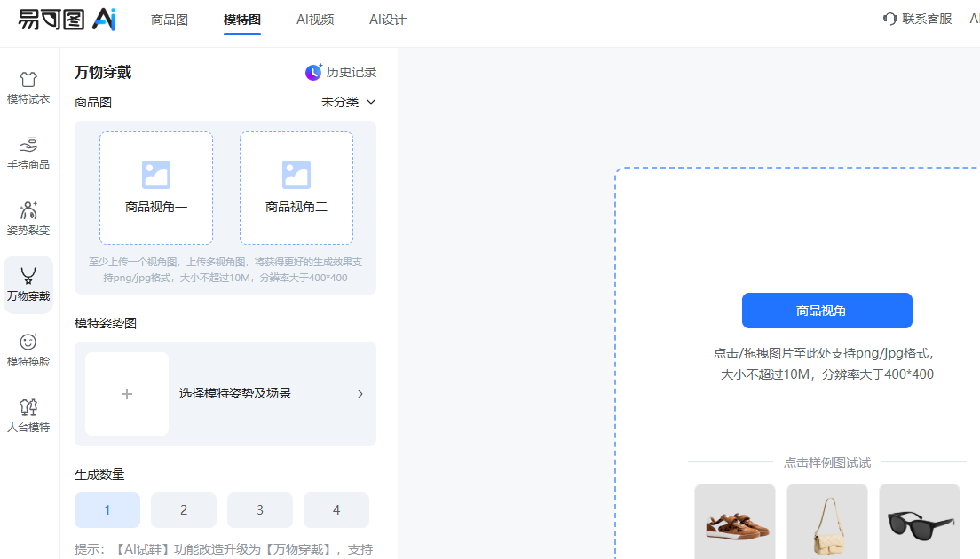The width and height of the screenshot is (980, 559).
Task: Select the 手持商品 sidebar icon
Action: 28,145
